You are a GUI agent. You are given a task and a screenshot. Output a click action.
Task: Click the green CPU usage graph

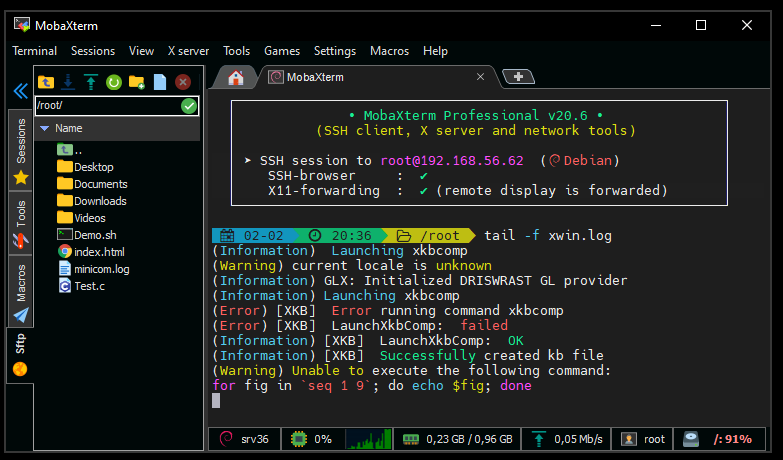[369, 439]
